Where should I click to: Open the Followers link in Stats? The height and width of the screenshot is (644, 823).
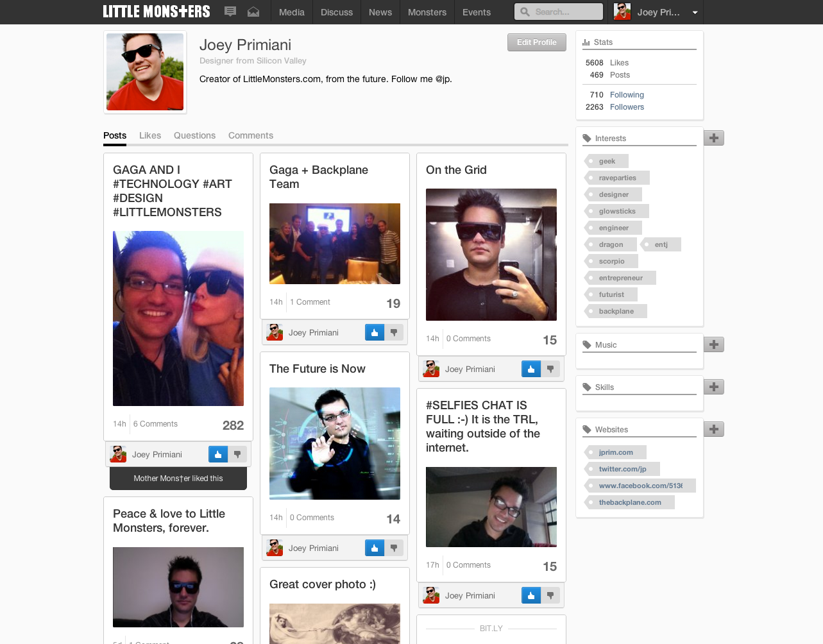click(x=627, y=107)
